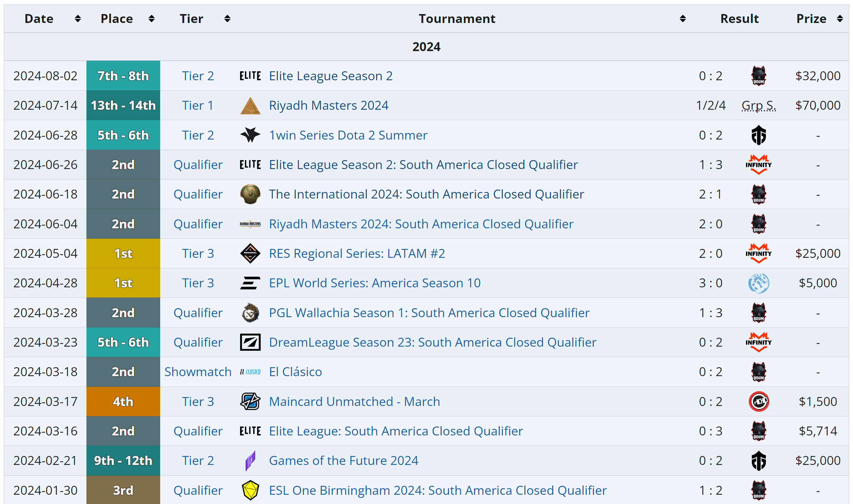
Task: Sort table by Tier column arrows
Action: pyautogui.click(x=227, y=19)
